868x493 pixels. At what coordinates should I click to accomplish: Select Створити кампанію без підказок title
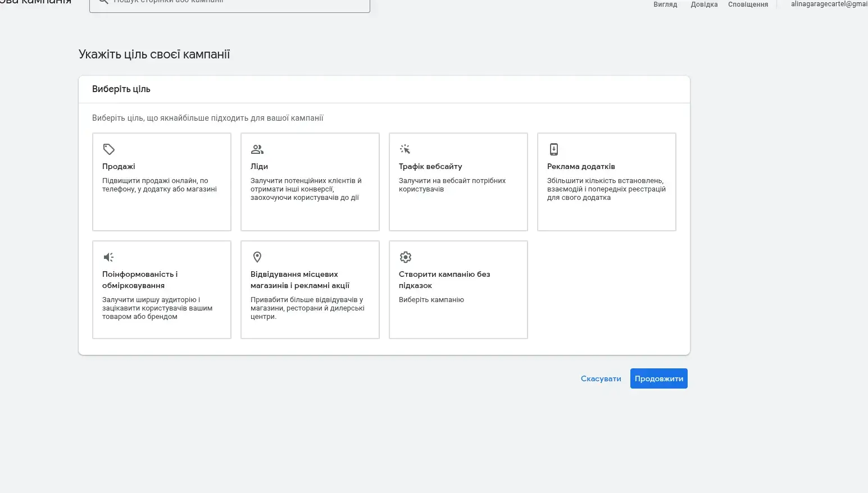(444, 280)
